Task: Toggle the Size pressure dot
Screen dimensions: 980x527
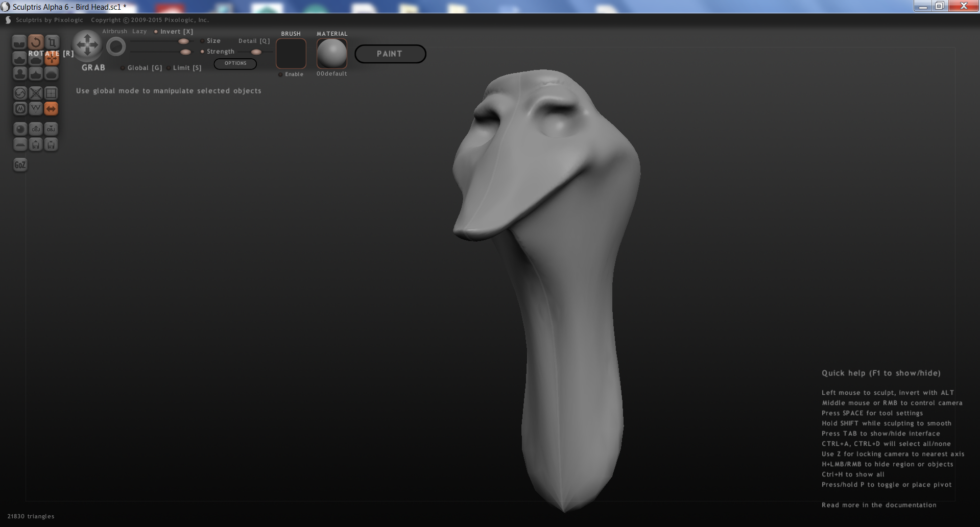Action: pyautogui.click(x=202, y=41)
